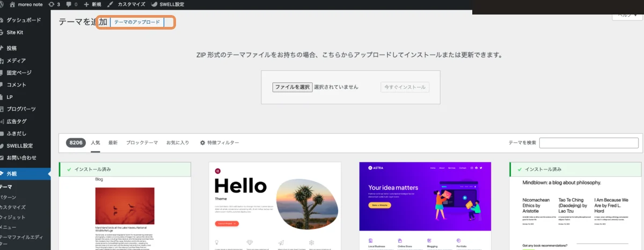Select the 最新 tab
This screenshot has width=644, height=250.
113,142
